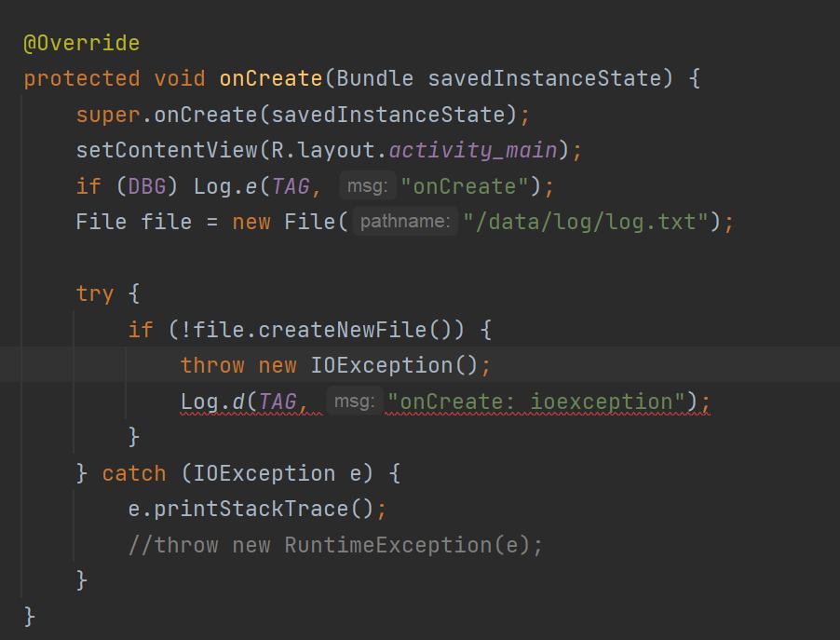This screenshot has height=640, width=840.
Task: Click the underlined Log.d error statement
Action: click(445, 402)
